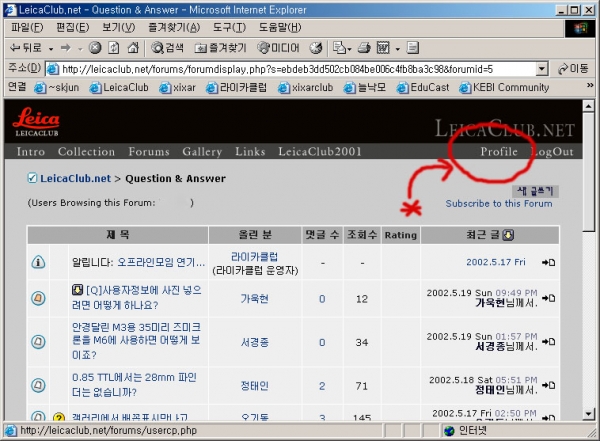The image size is (600, 441).
Task: Open the KEBI Community links bar shortcut
Action: point(504,88)
